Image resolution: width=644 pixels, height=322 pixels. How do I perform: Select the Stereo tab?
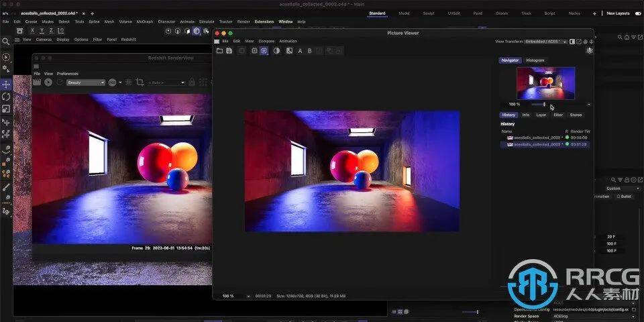[576, 115]
